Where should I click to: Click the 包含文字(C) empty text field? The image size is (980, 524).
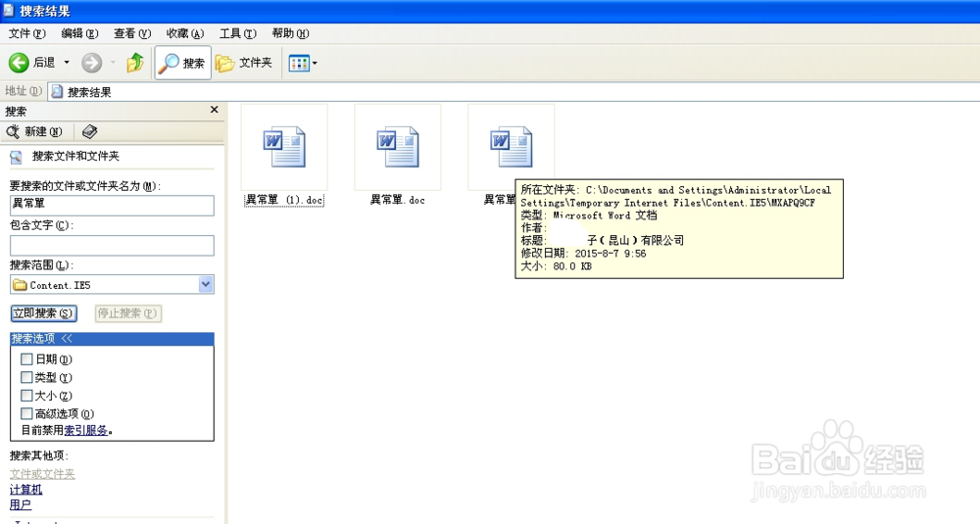[112, 245]
